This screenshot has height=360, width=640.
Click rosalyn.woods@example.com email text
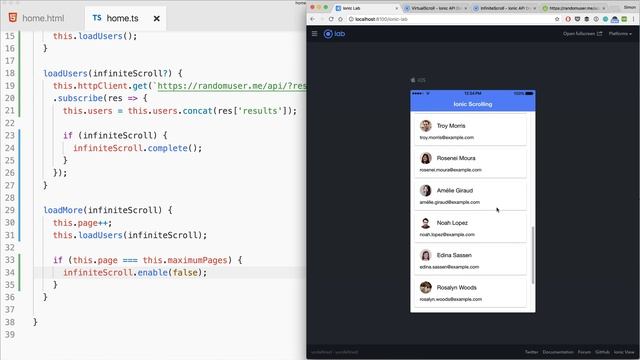click(x=451, y=299)
